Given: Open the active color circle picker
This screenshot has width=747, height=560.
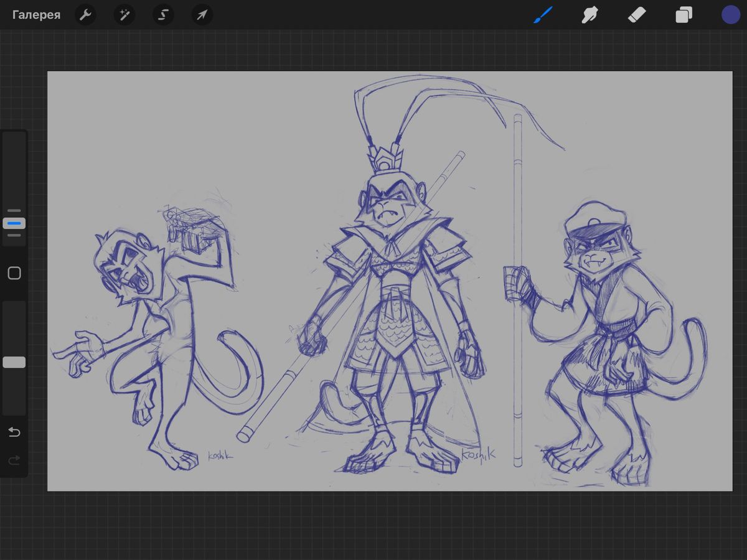Looking at the screenshot, I should (x=731, y=15).
